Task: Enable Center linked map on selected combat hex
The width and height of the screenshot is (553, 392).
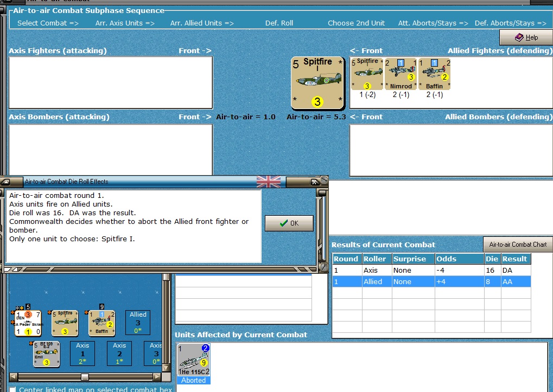Action: [12, 389]
